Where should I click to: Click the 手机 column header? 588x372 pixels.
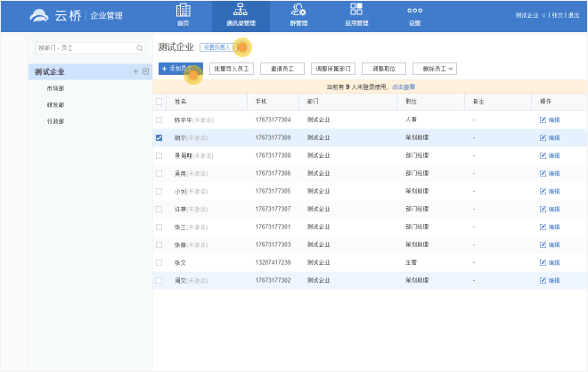point(261,102)
